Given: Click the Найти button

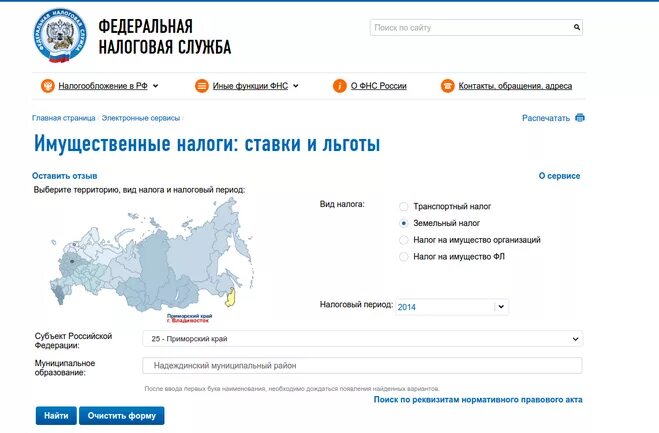Looking at the screenshot, I should click(x=56, y=416).
